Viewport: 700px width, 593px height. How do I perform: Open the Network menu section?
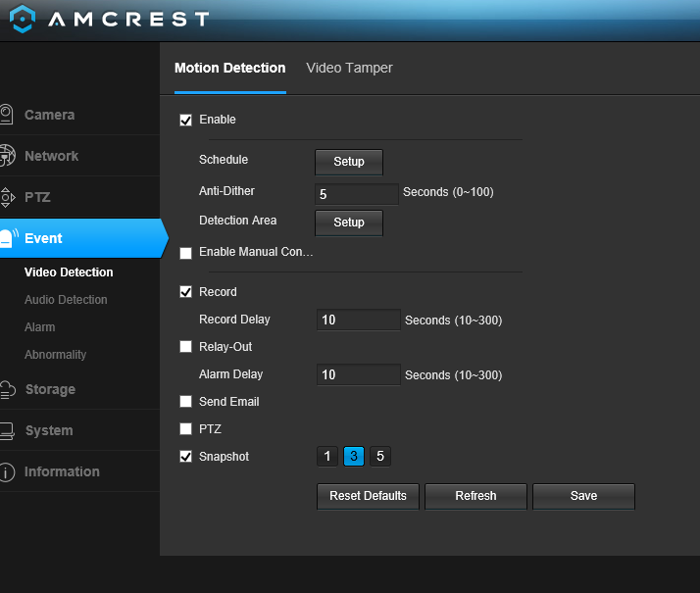tap(51, 156)
